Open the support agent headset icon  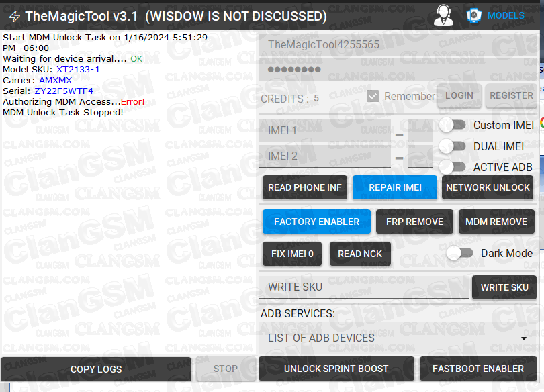443,15
